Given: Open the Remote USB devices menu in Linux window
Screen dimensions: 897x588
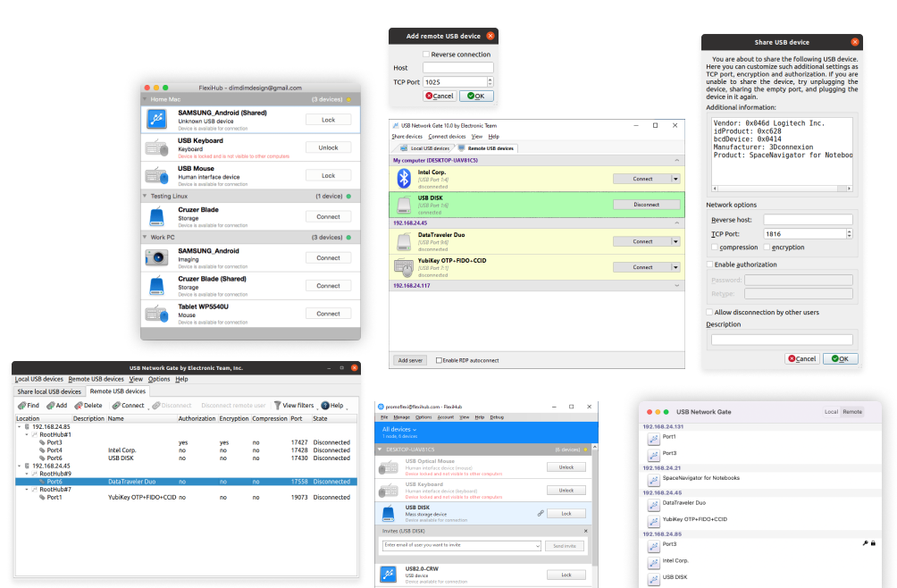Looking at the screenshot, I should pyautogui.click(x=96, y=379).
